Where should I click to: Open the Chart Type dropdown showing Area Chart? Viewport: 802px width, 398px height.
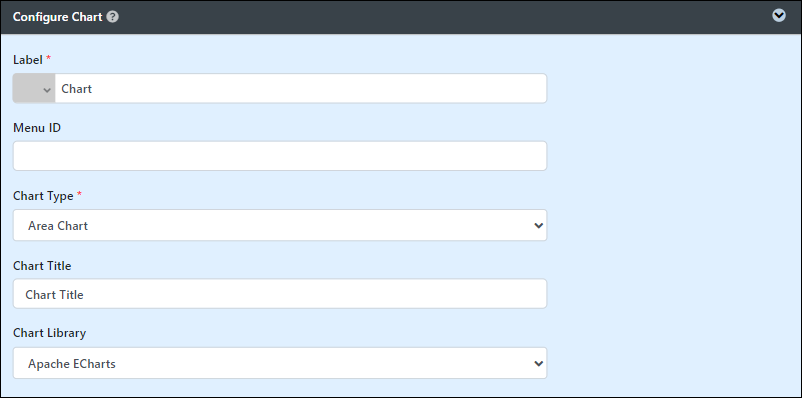tap(280, 225)
